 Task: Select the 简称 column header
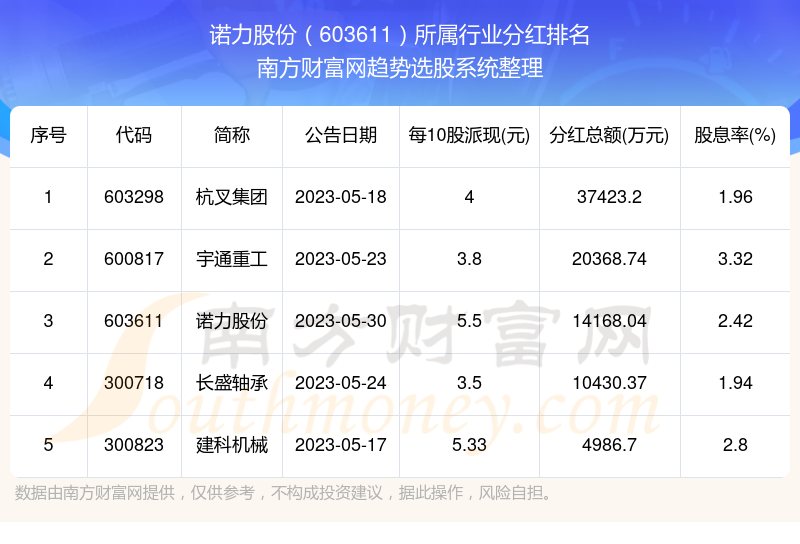coord(232,135)
